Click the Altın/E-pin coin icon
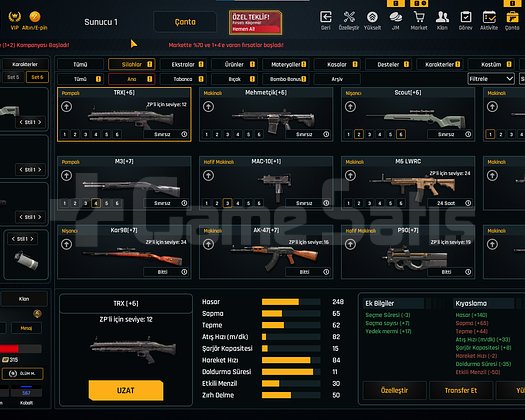This screenshot has width=525, height=420. [35, 16]
